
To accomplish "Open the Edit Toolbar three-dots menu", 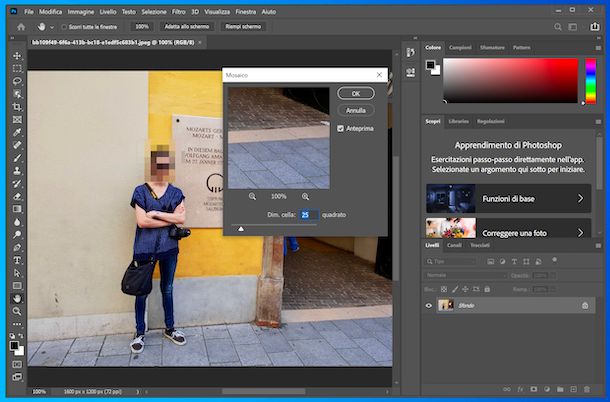I will click(17, 324).
